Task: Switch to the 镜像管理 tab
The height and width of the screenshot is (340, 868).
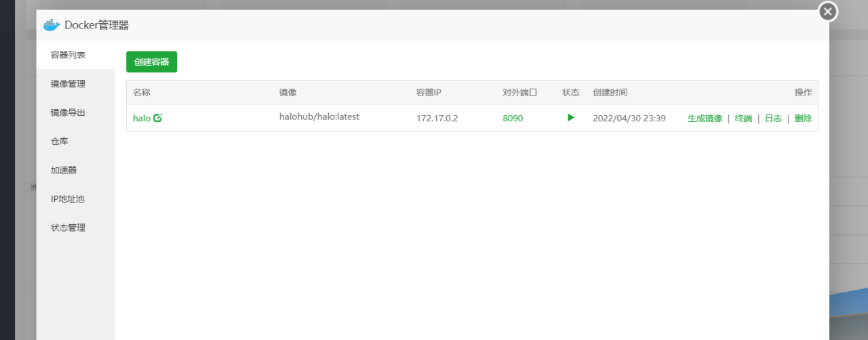Action: (x=75, y=84)
